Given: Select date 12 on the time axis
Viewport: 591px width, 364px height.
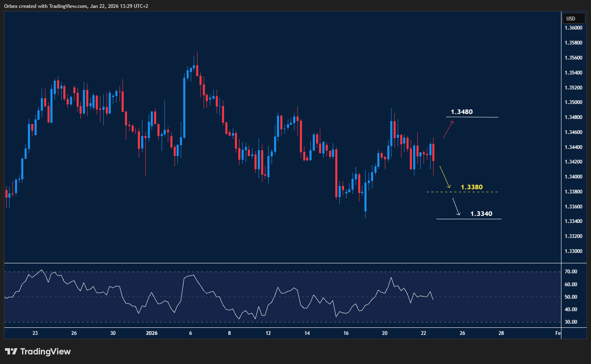Looking at the screenshot, I should pyautogui.click(x=268, y=333).
